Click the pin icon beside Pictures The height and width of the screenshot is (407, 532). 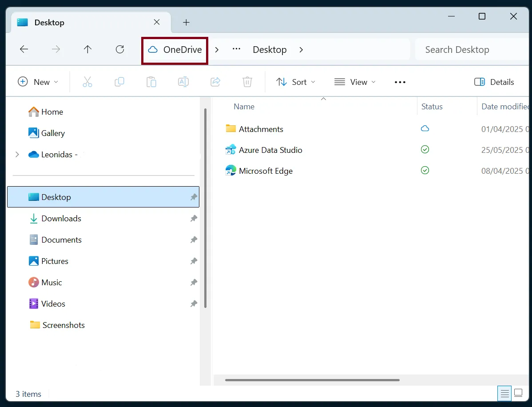point(194,261)
